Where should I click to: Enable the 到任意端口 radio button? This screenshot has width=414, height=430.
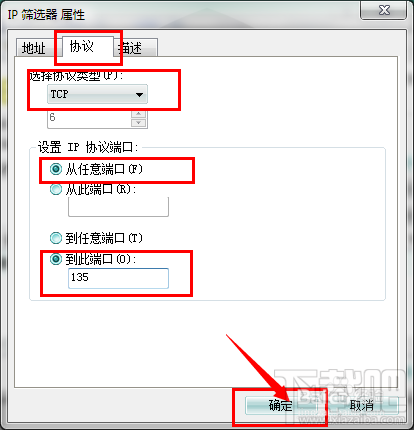56,238
